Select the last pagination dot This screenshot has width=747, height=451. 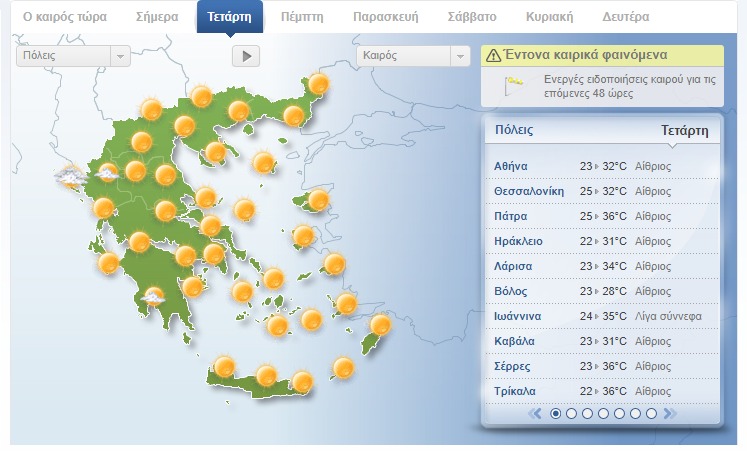click(652, 413)
